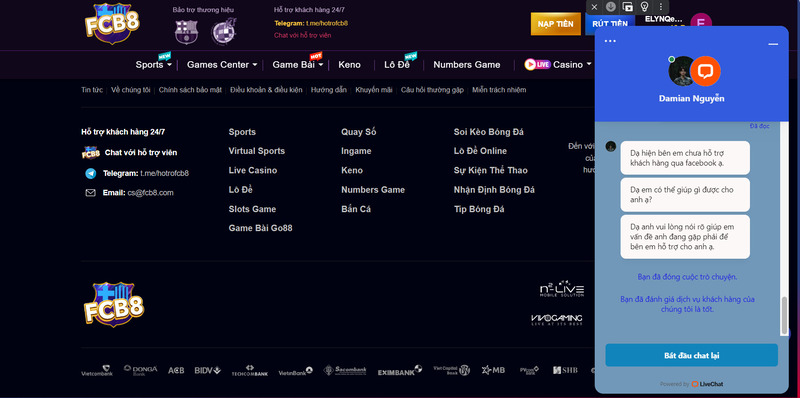
Task: Click the ACB bank logo
Action: click(x=176, y=370)
